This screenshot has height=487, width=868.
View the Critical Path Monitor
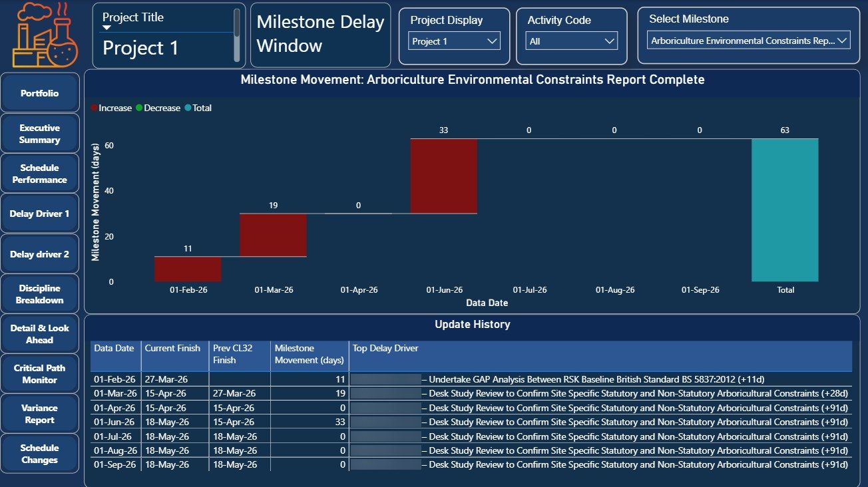tap(40, 374)
